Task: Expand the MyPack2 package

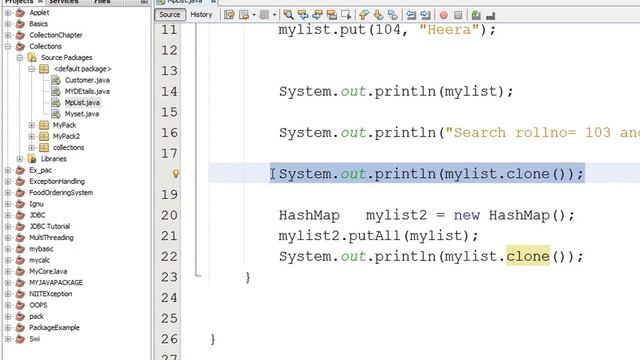Action: pos(31,136)
